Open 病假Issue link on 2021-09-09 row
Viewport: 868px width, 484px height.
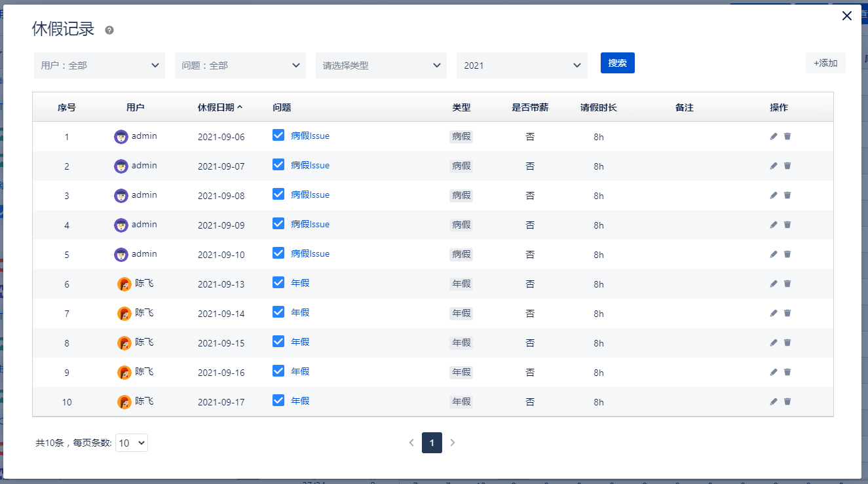coord(310,225)
